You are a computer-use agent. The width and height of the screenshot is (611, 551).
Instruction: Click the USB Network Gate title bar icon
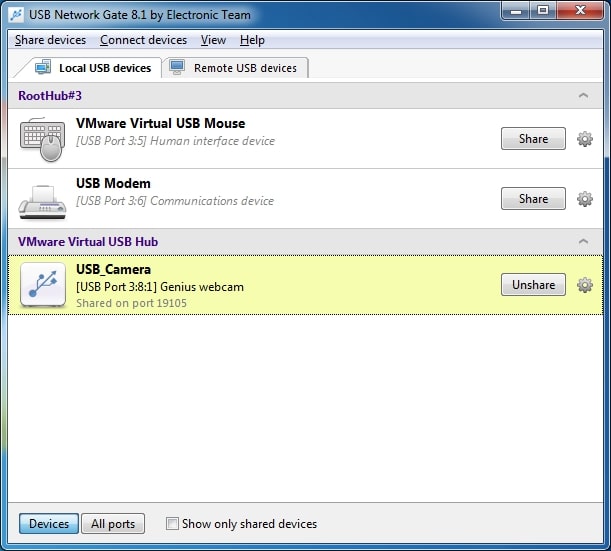17,15
